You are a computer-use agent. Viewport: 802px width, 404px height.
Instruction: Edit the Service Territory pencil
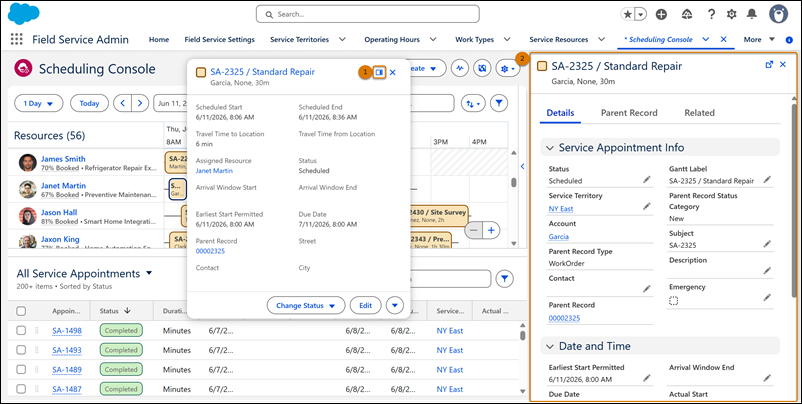647,206
